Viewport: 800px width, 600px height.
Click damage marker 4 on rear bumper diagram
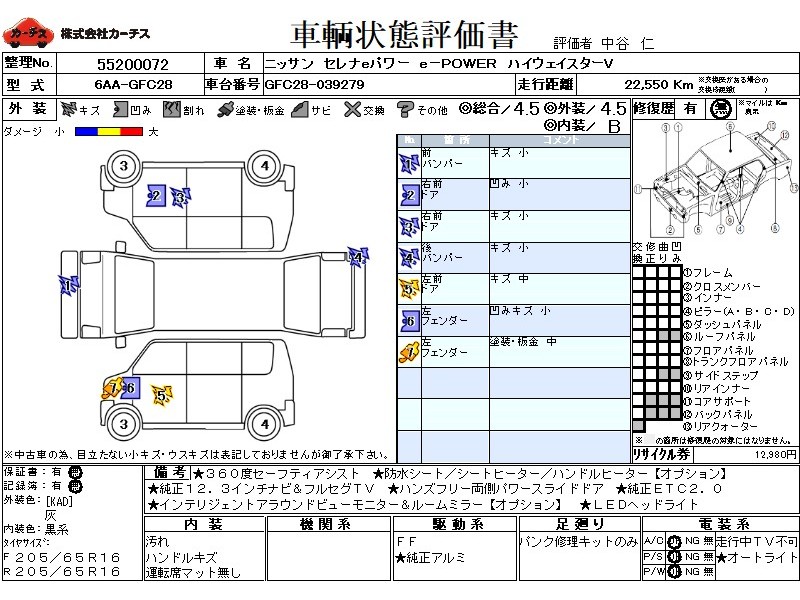(x=357, y=259)
